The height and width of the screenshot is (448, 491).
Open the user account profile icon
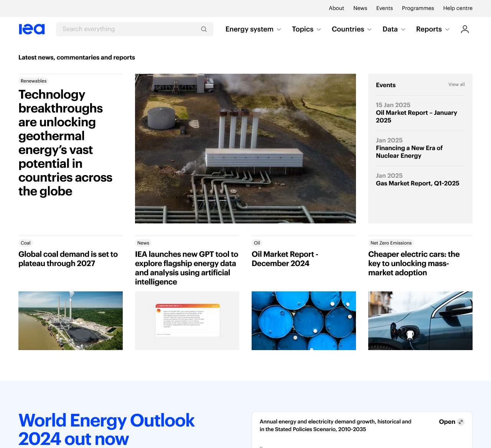(465, 29)
